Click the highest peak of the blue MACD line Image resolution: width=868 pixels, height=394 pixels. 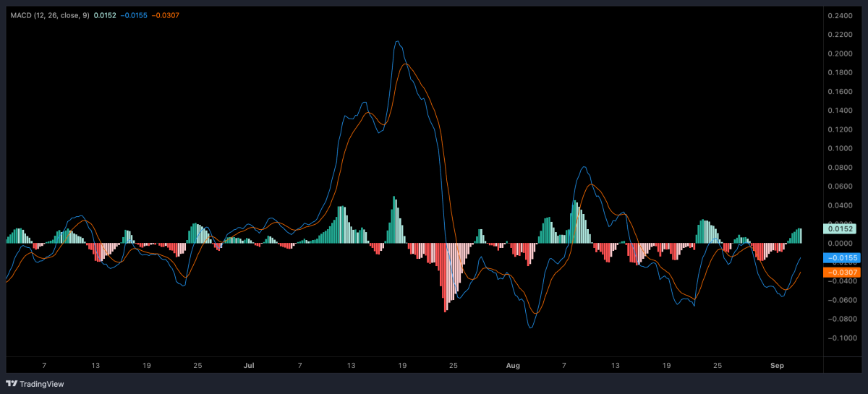point(397,42)
